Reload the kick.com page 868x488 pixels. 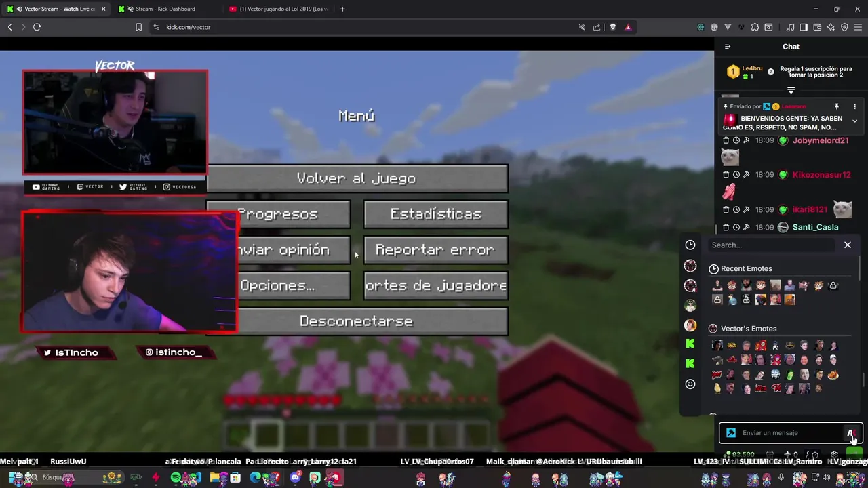[x=37, y=27]
